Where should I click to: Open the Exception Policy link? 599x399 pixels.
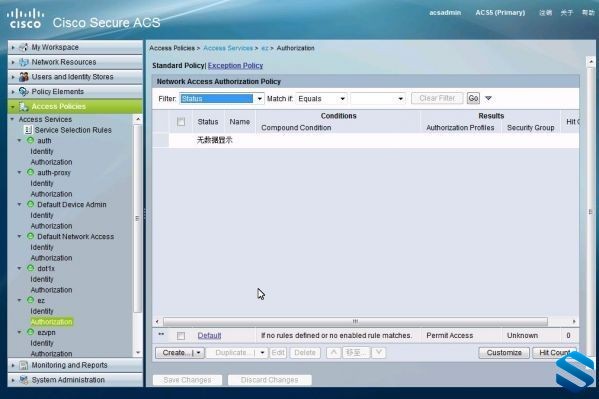(x=235, y=65)
